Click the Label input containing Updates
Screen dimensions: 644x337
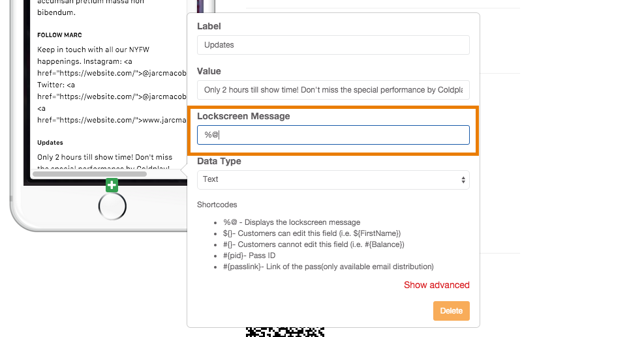(x=333, y=45)
